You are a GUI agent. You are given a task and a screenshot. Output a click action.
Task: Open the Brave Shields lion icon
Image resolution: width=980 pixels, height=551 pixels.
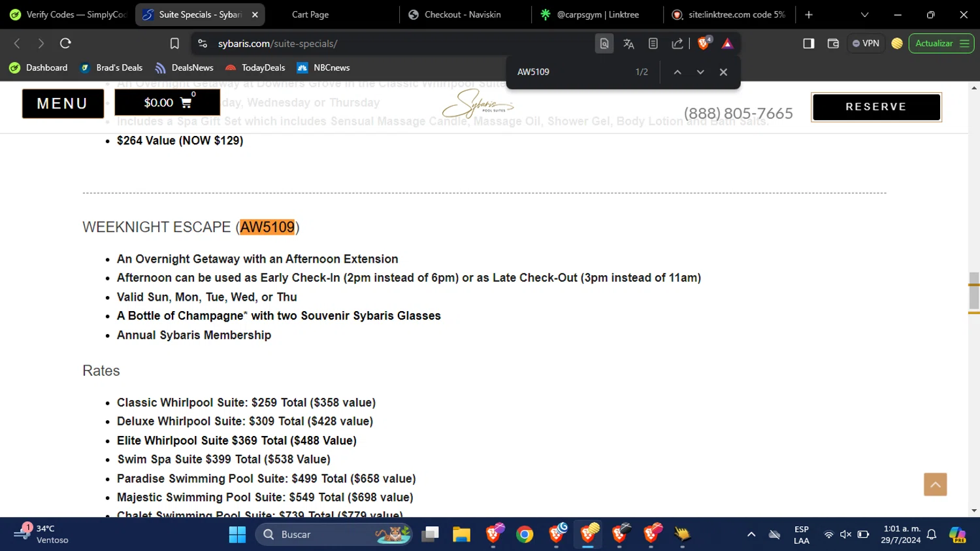click(x=704, y=43)
